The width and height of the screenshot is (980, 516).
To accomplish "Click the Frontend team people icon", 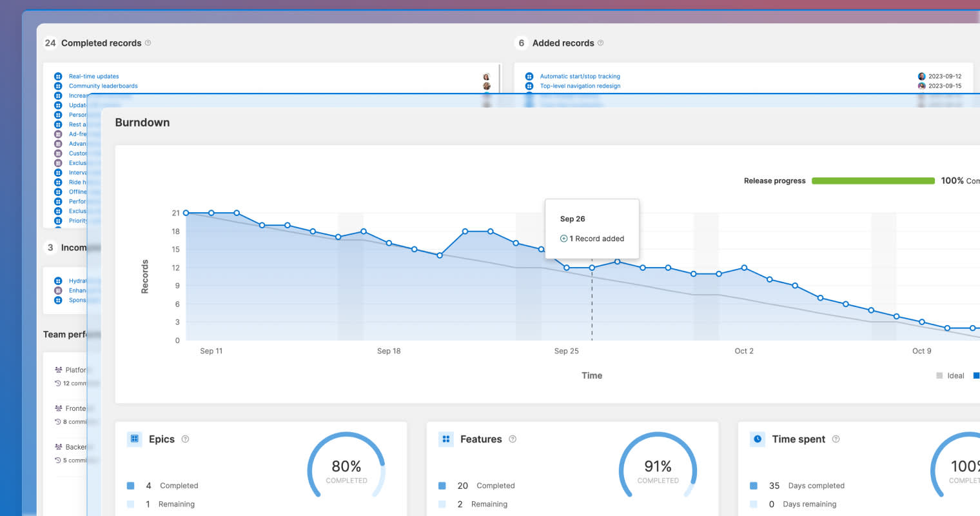I will [x=59, y=408].
